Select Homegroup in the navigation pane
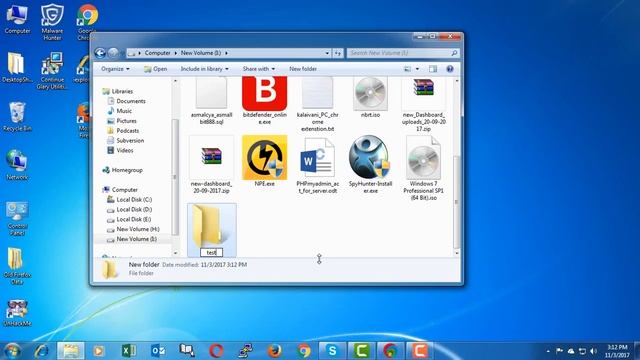 coord(127,170)
